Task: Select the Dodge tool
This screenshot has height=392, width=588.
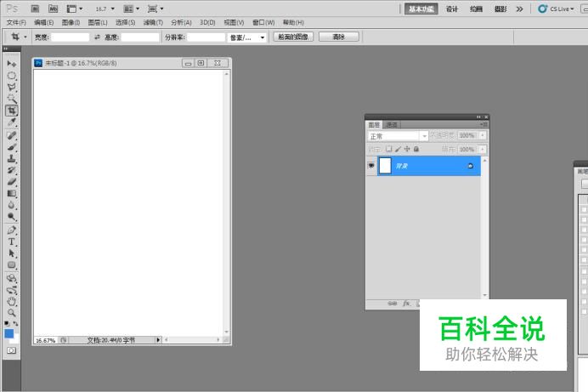Action: [x=12, y=217]
